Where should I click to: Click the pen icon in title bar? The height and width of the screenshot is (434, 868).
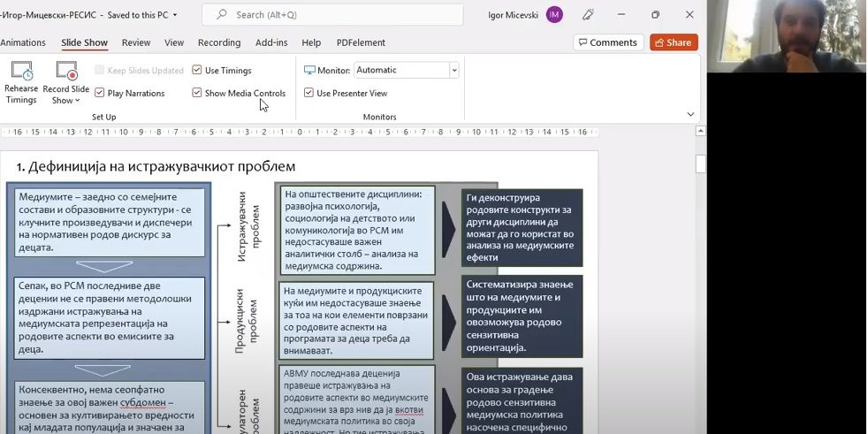coord(589,15)
